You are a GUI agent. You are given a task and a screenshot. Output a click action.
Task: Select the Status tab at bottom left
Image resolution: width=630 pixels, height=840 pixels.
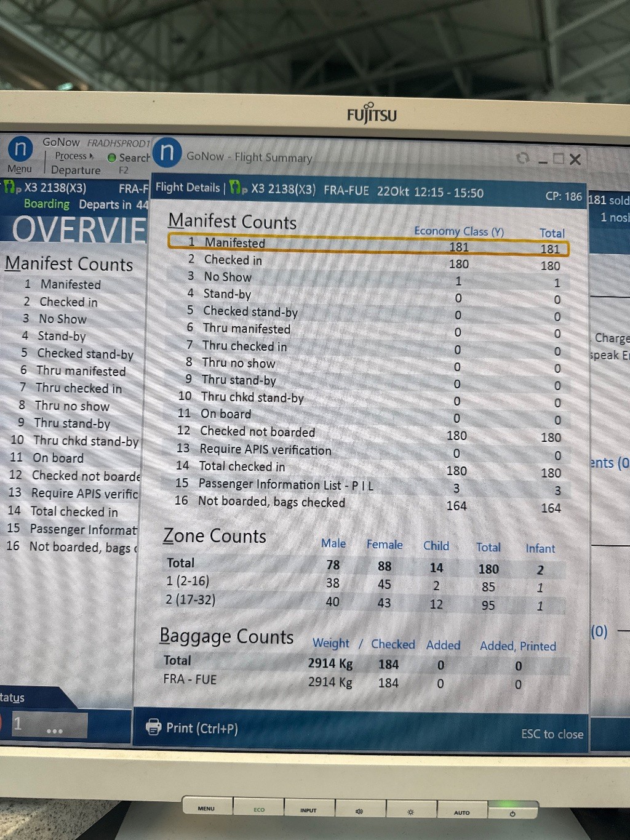12,697
